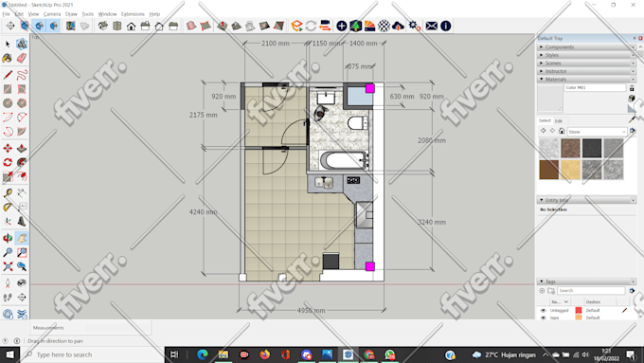Viewport: 644px width, 363px height.
Task: Open the Stone material library dropdown
Action: point(598,132)
